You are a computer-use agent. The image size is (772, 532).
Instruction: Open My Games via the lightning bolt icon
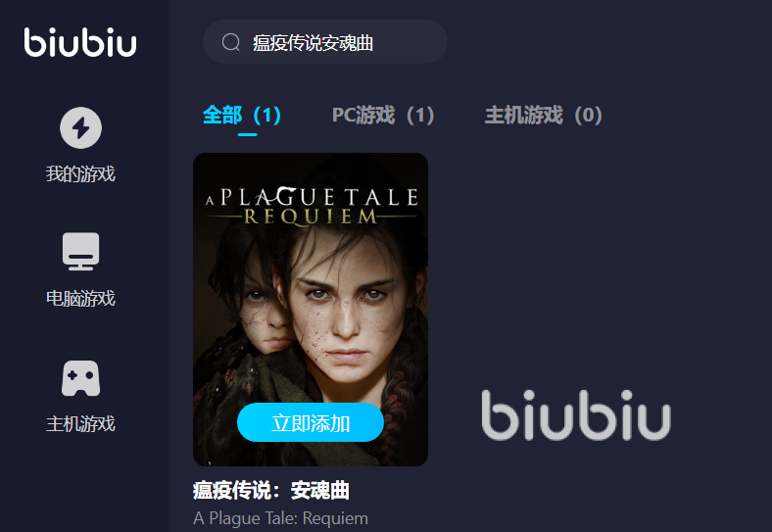pyautogui.click(x=80, y=127)
